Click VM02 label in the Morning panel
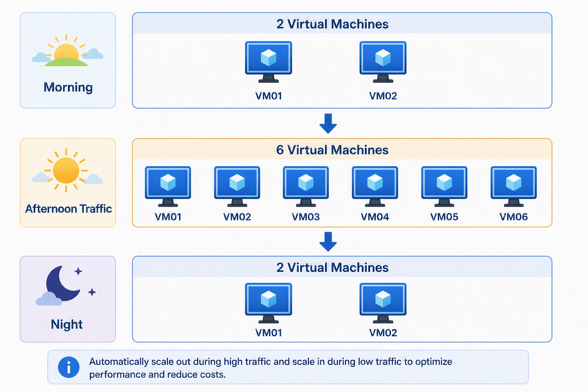Image resolution: width=588 pixels, height=392 pixels. pyautogui.click(x=383, y=96)
